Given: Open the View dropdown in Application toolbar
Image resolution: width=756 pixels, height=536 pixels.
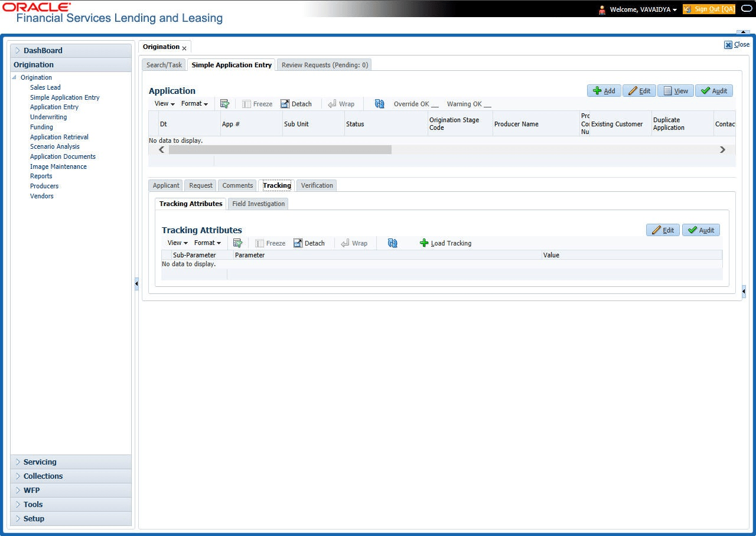Looking at the screenshot, I should pos(164,104).
